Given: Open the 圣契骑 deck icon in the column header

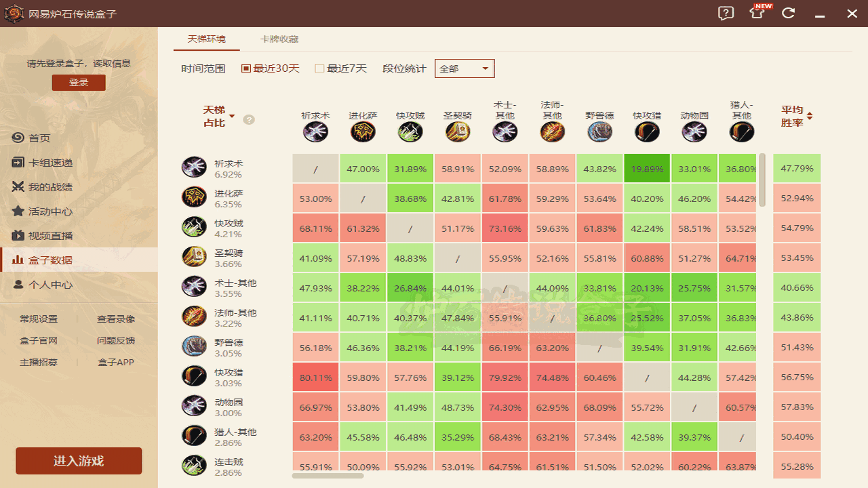Looking at the screenshot, I should pos(458,131).
